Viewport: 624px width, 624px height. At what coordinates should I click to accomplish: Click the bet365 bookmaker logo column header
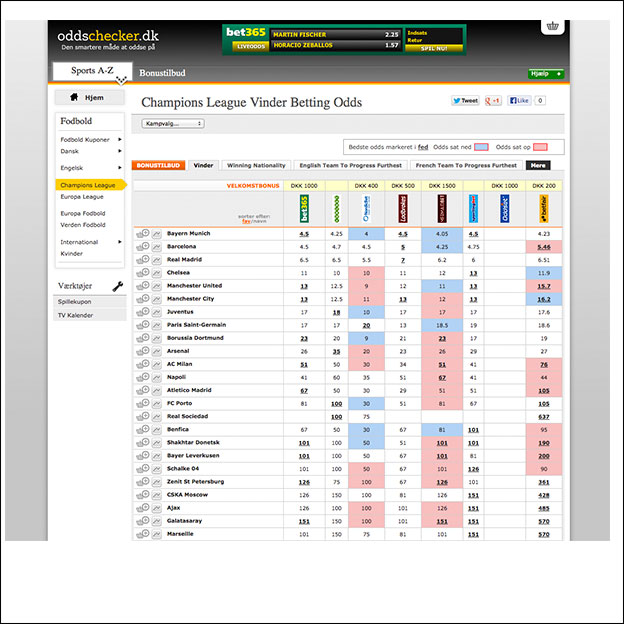click(x=304, y=209)
